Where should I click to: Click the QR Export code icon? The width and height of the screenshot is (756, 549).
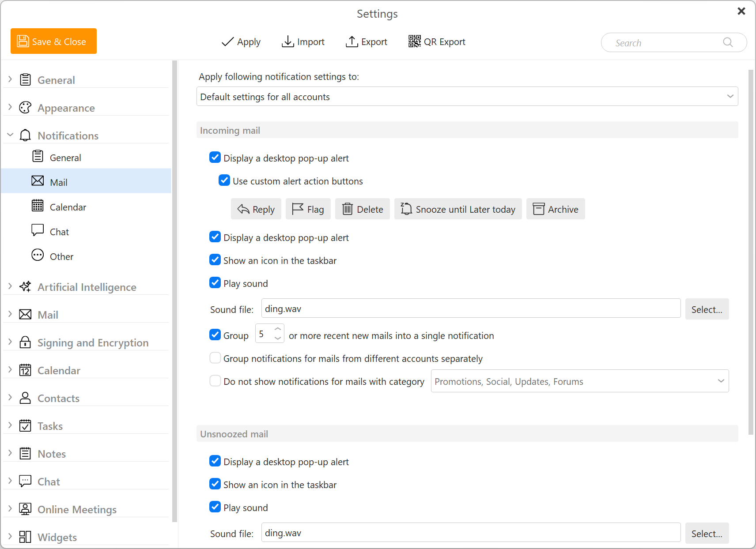pyautogui.click(x=415, y=41)
